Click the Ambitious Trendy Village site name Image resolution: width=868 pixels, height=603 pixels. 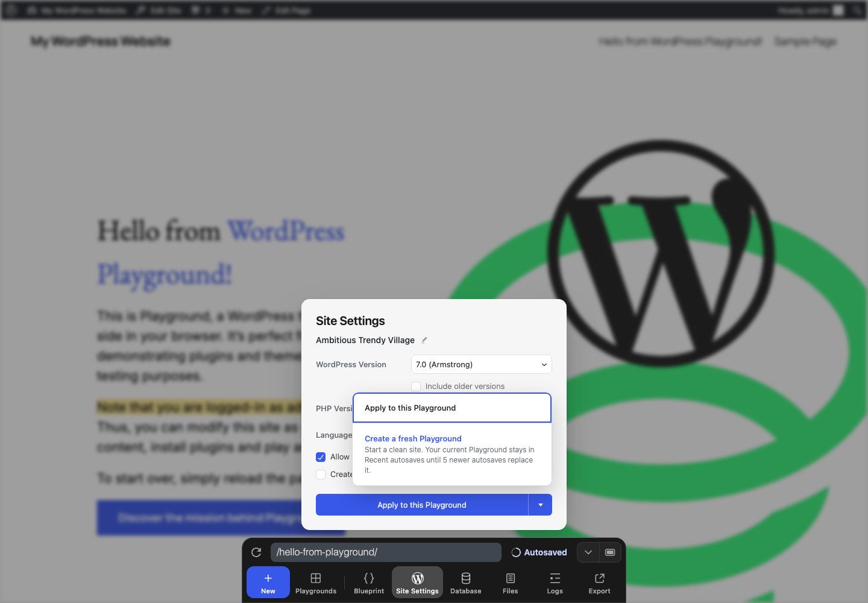point(365,340)
